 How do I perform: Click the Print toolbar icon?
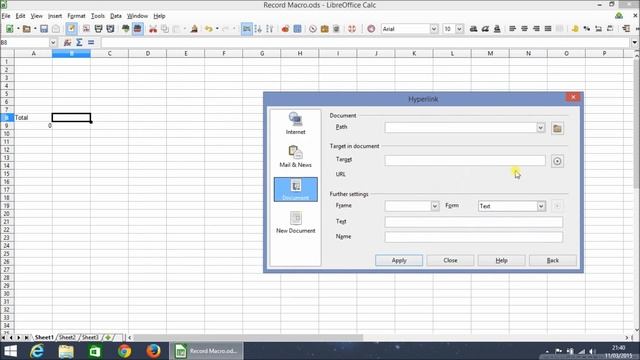point(98,29)
